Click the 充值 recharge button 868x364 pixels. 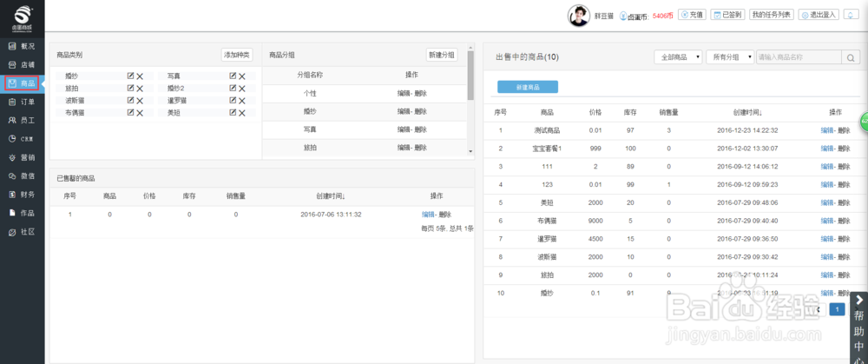click(692, 15)
